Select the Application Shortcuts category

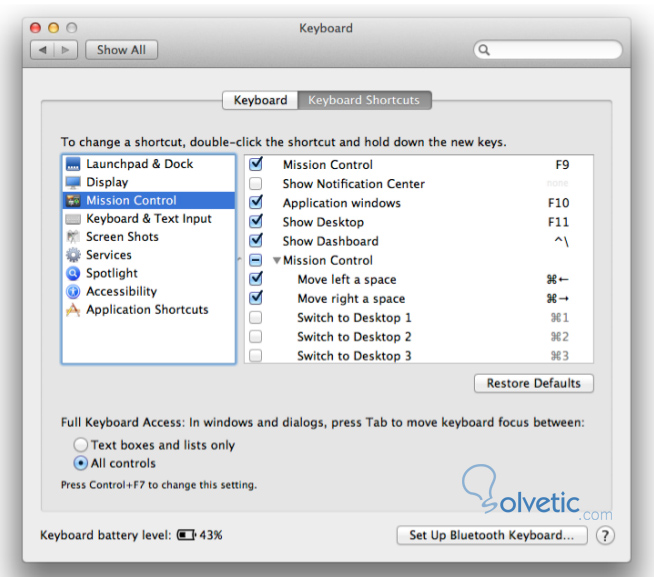click(149, 310)
